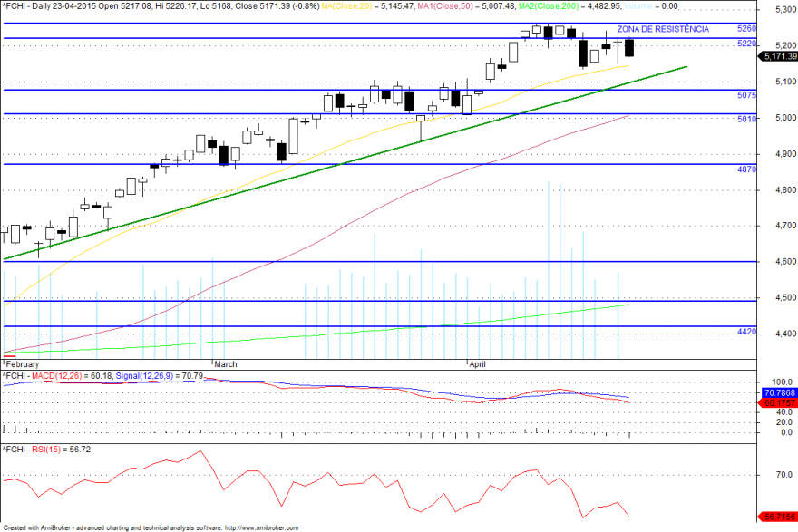This screenshot has height=532, width=798.
Task: Click the 40.0 MACD axis label
Action: (x=784, y=412)
